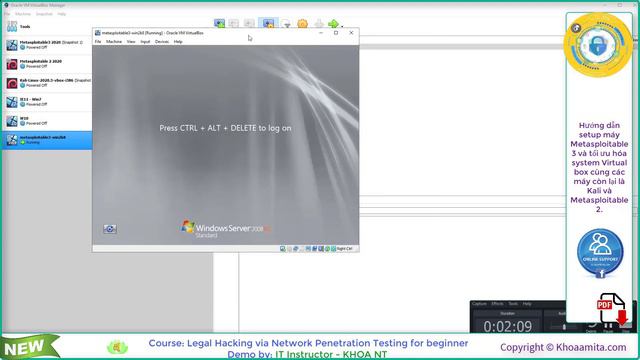
Task: Open Settings via the orange gear icon
Action: click(x=302, y=24)
